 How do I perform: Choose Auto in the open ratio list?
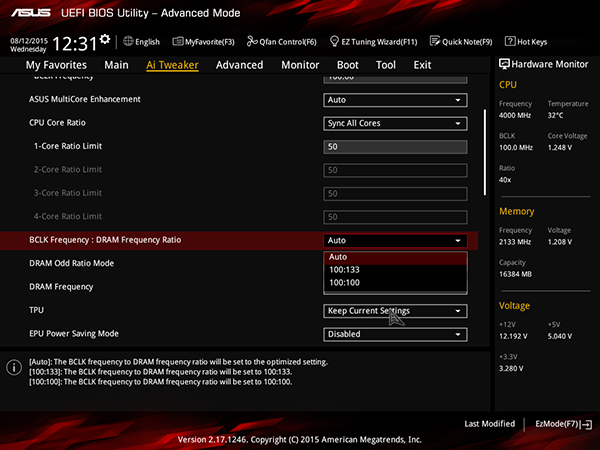click(395, 257)
